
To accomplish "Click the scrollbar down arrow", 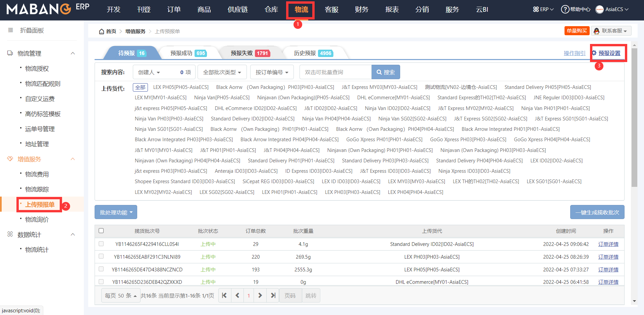I will coord(634,301).
